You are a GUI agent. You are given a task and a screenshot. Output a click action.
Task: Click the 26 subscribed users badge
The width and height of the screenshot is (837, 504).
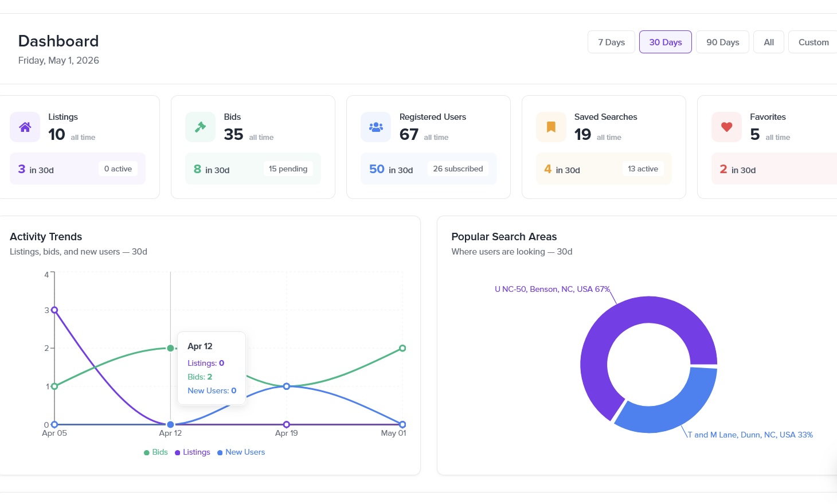tap(458, 169)
